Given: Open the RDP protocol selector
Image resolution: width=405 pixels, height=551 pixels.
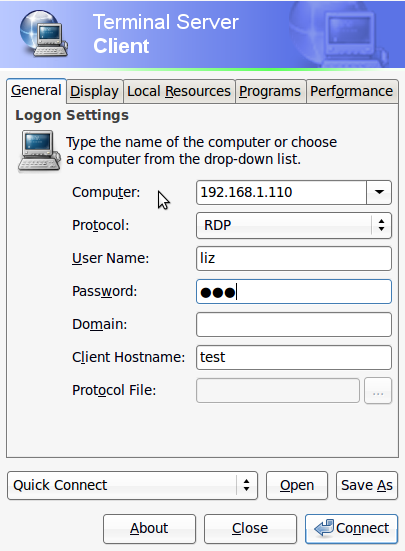Looking at the screenshot, I should (x=294, y=225).
